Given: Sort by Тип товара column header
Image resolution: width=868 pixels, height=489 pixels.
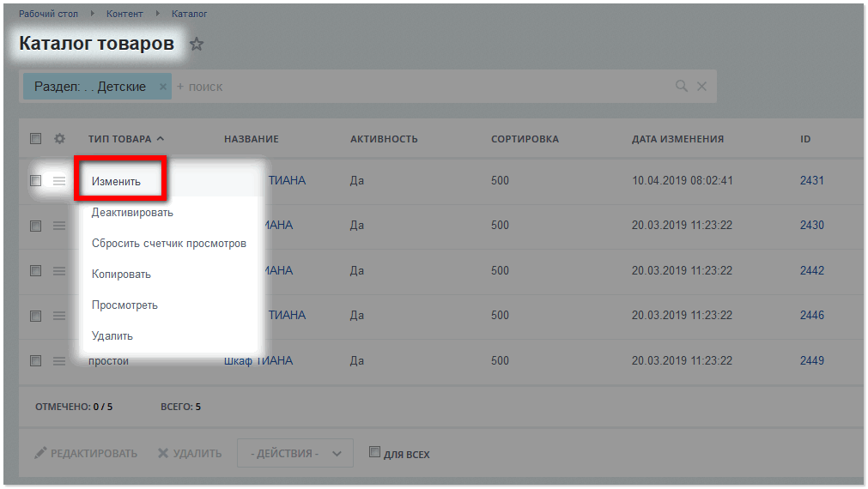Looking at the screenshot, I should tap(125, 139).
